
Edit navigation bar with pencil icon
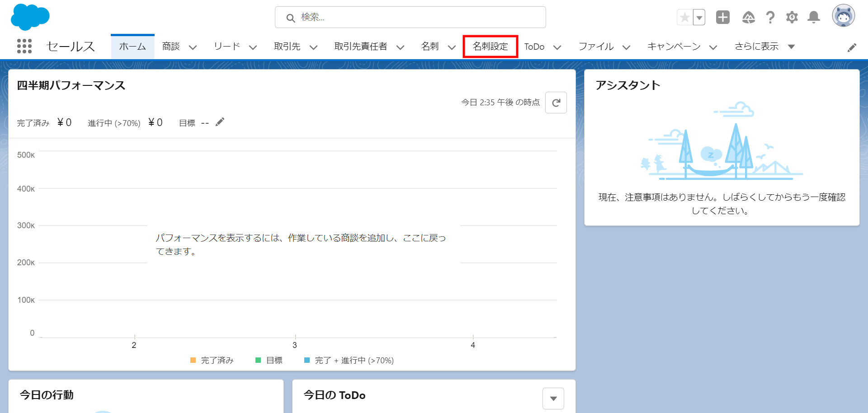[x=852, y=47]
